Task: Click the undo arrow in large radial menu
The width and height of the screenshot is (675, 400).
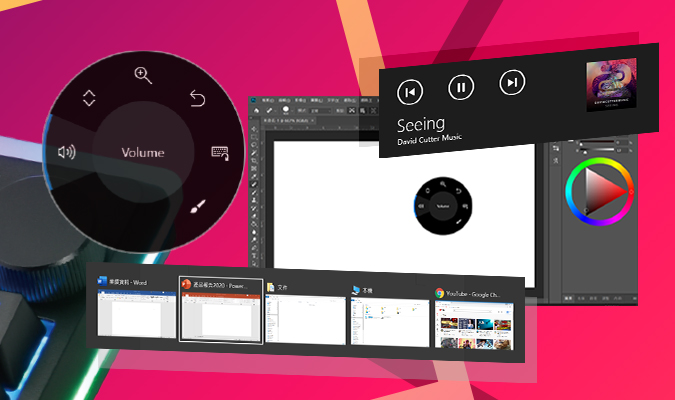Action: (x=198, y=97)
